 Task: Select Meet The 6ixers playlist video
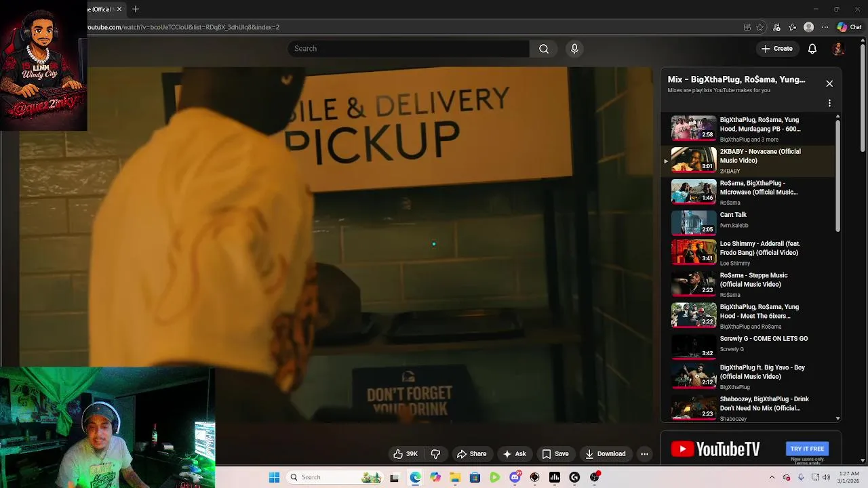(749, 316)
